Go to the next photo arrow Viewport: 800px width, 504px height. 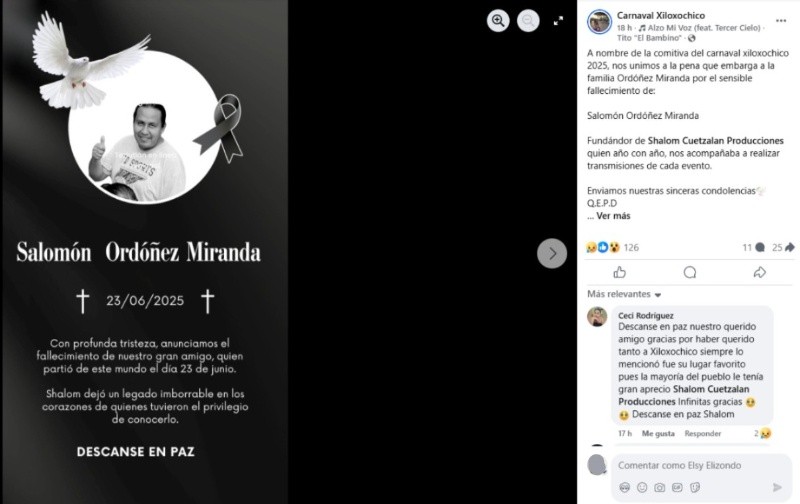pos(552,253)
